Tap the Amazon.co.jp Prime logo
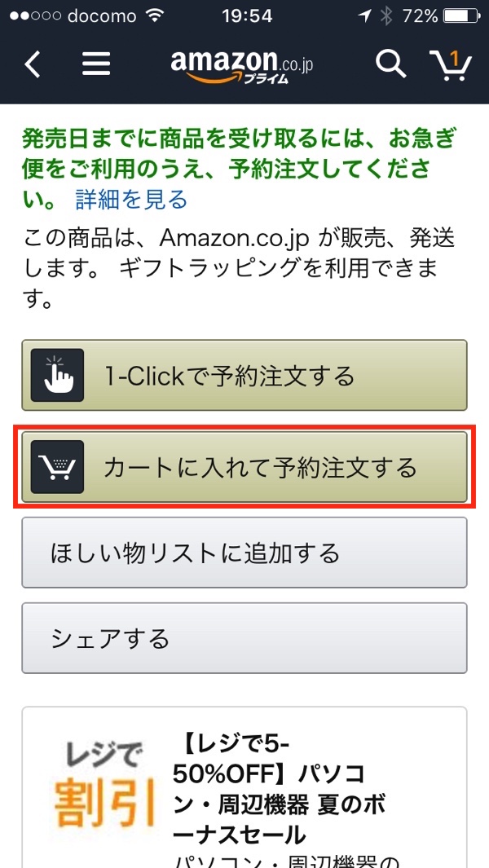489x868 pixels. [x=242, y=65]
